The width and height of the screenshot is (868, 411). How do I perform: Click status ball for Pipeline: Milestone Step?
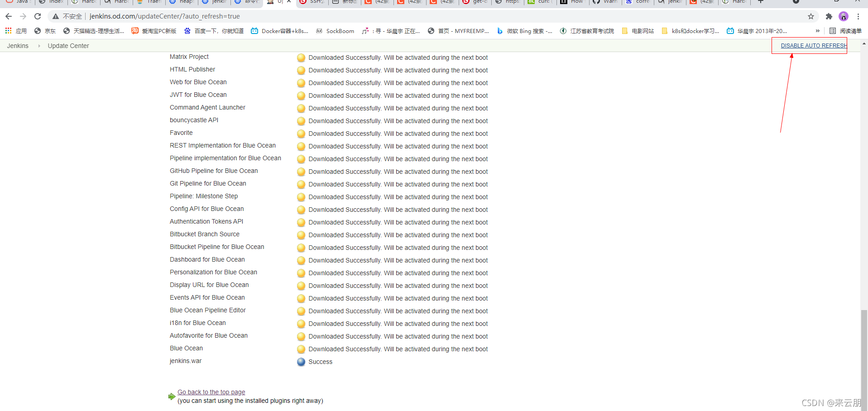(301, 197)
